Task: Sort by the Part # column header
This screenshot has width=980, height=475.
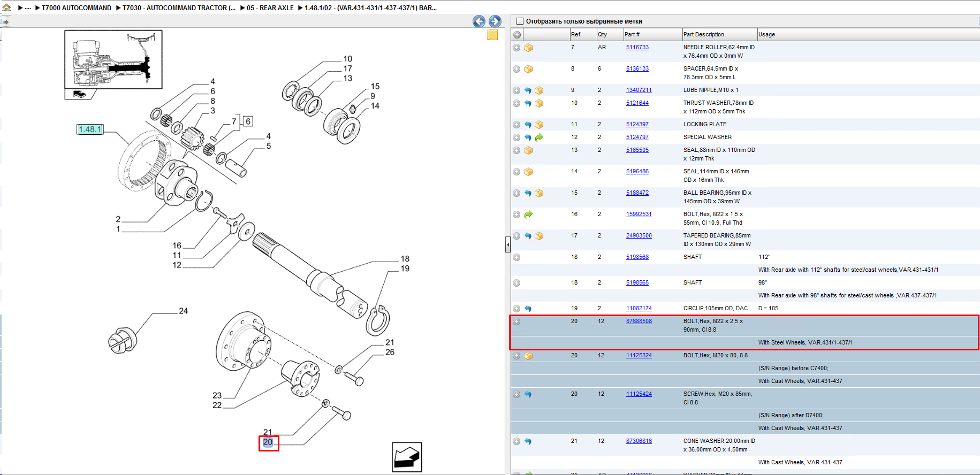Action: 653,35
